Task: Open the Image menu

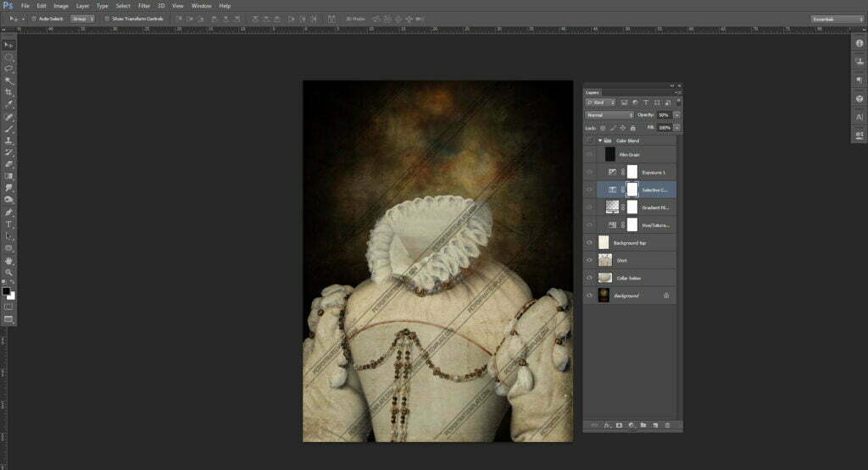Action: tap(61, 5)
